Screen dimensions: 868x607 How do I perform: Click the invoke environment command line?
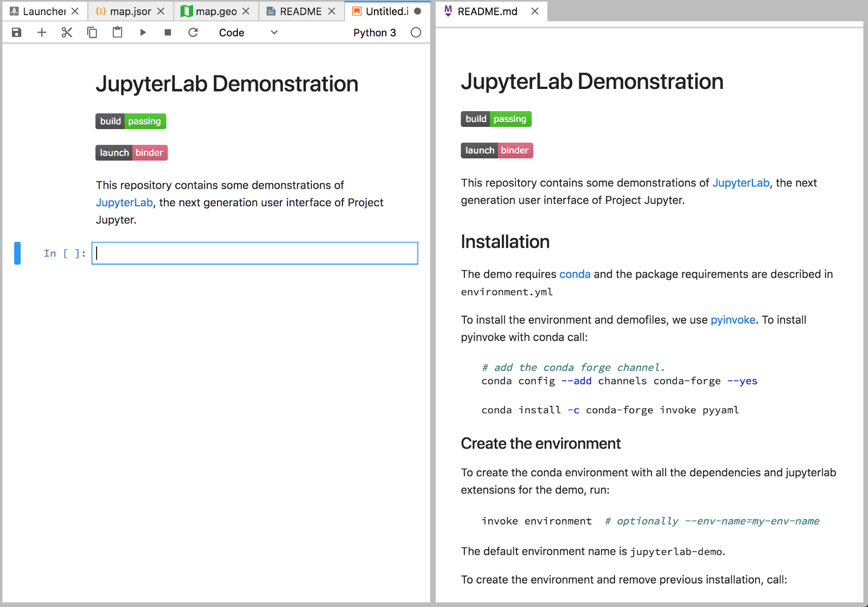click(650, 521)
